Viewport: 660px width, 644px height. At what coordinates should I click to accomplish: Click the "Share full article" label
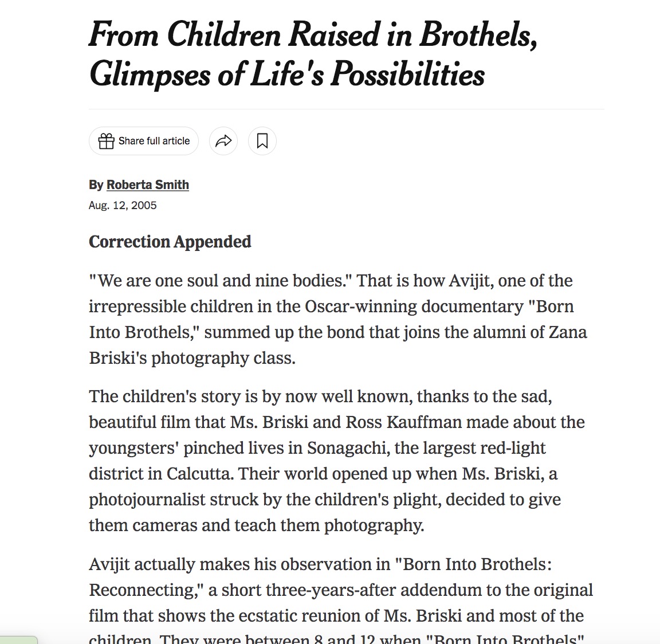pos(154,141)
